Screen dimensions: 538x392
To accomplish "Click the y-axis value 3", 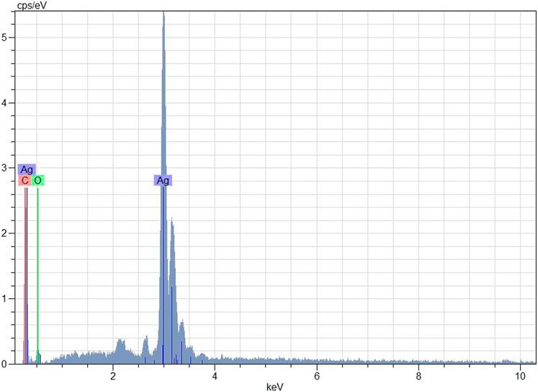I will [4, 168].
